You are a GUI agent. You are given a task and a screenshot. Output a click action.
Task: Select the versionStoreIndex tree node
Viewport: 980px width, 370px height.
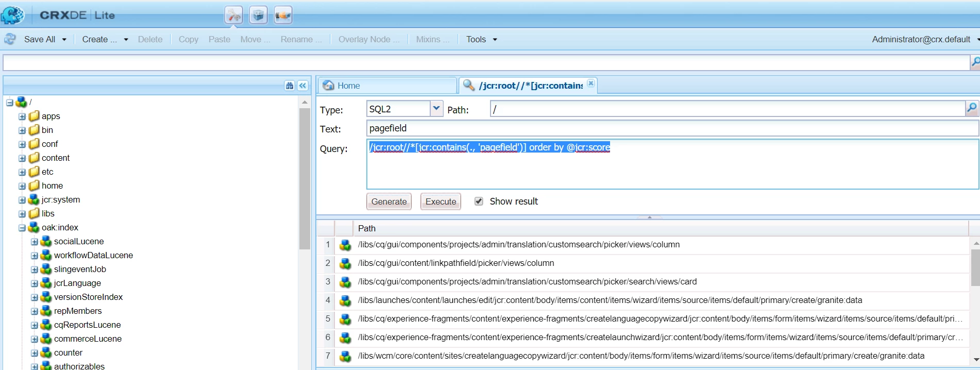88,297
